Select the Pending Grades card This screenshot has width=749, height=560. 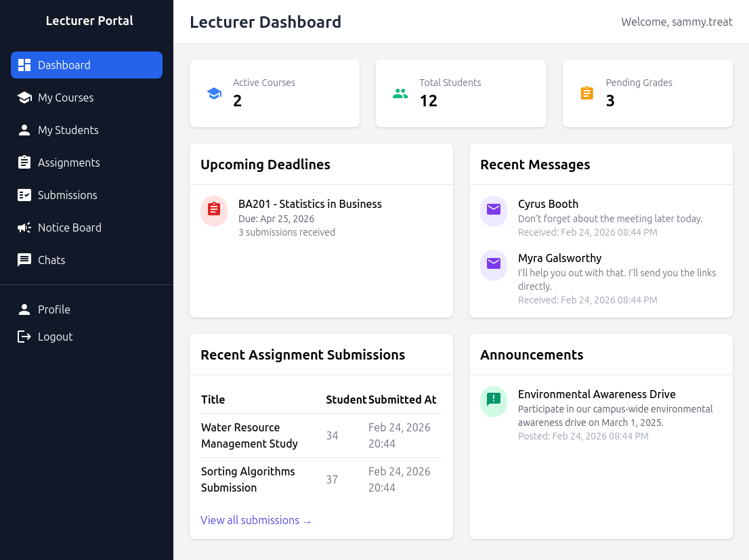point(647,93)
